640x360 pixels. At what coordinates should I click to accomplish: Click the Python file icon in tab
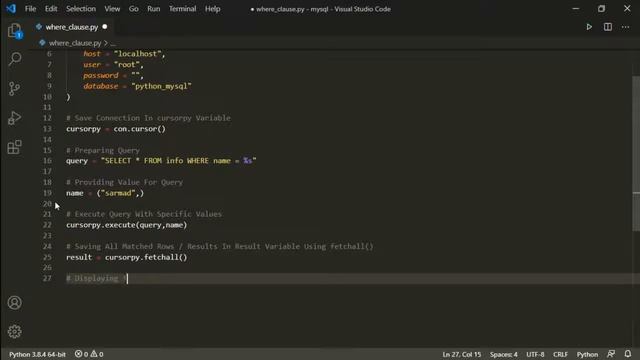[39, 27]
